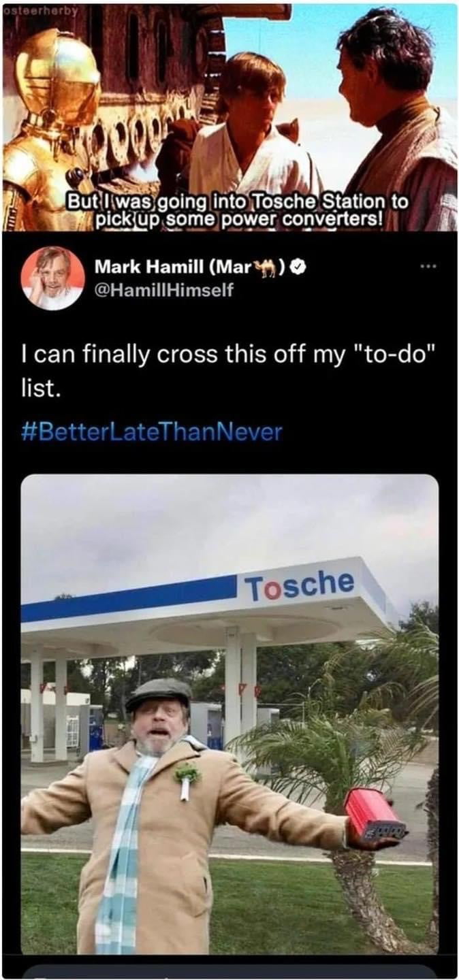This screenshot has height=980, width=459.
Task: Open the #BetterLateThanNever hashtag
Action: pos(151,431)
